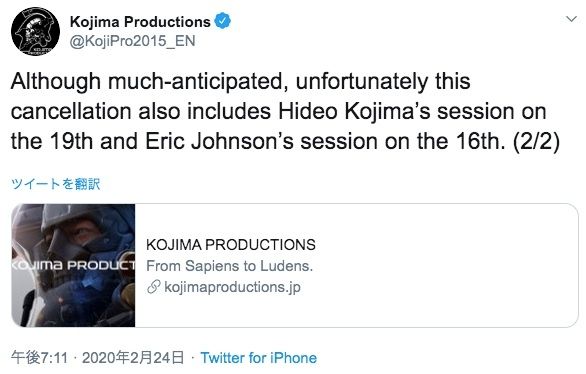Click the chain link icon beside kojimaproductions.jp
The height and width of the screenshot is (374, 586).
154,287
